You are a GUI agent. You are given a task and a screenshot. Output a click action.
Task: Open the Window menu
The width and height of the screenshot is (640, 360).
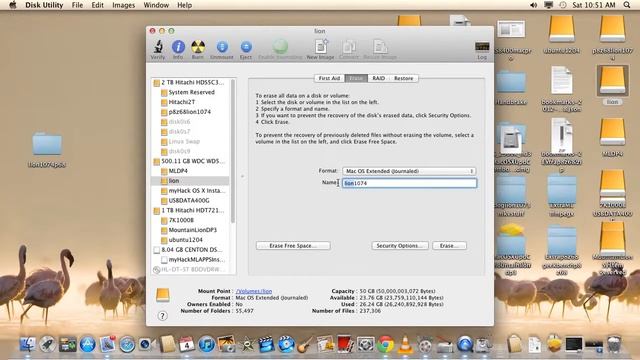(156, 5)
